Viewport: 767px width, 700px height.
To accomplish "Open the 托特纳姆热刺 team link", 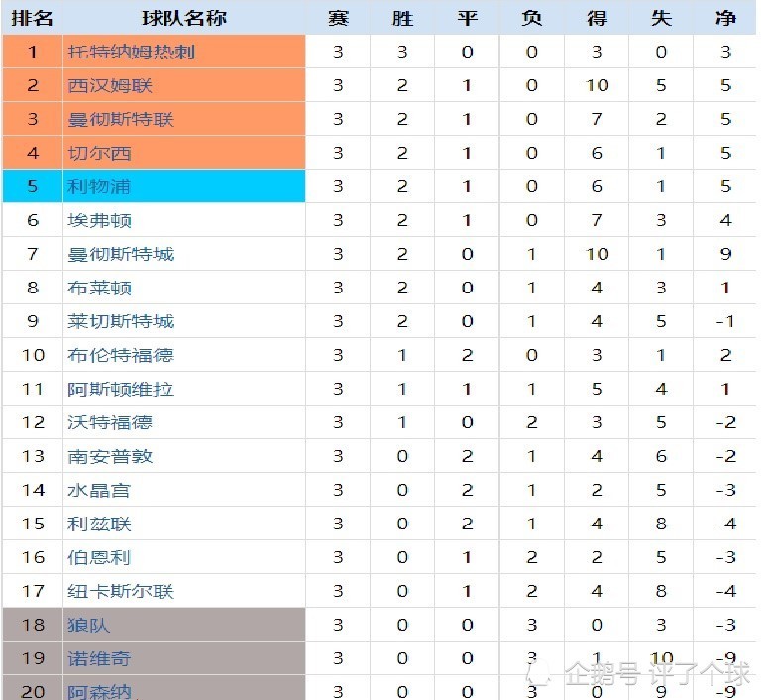I will tap(131, 52).
